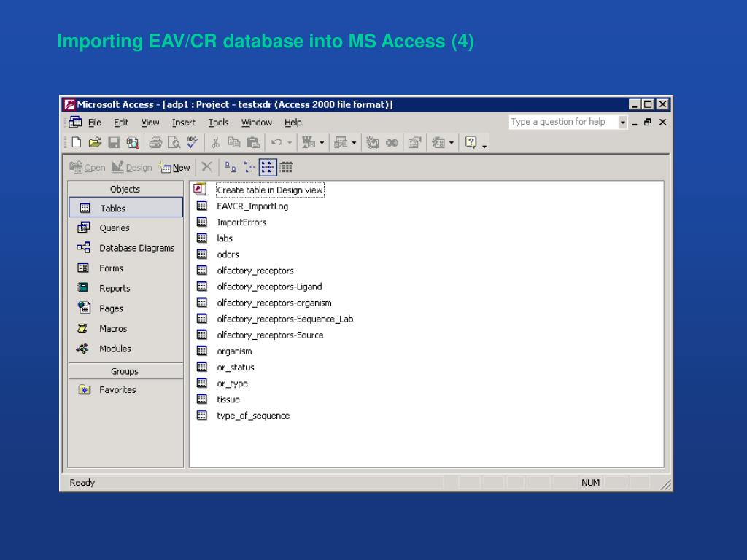The width and height of the screenshot is (747, 560).
Task: Open the File menu
Action: [x=95, y=122]
